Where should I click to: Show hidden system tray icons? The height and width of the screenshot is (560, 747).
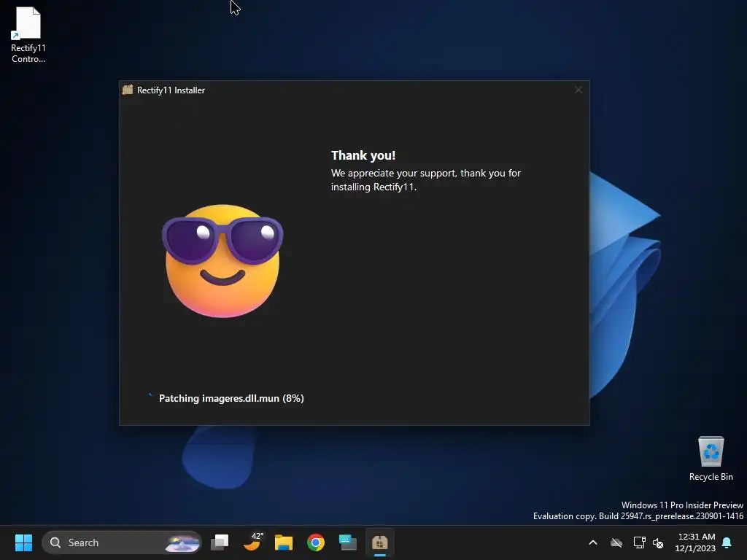point(593,542)
